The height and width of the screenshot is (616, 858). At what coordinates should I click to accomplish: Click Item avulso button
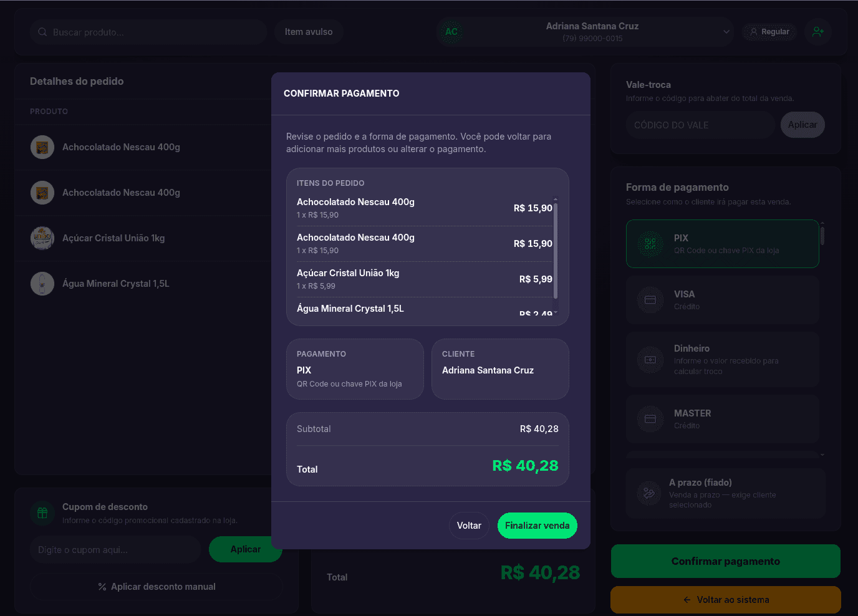(x=309, y=32)
